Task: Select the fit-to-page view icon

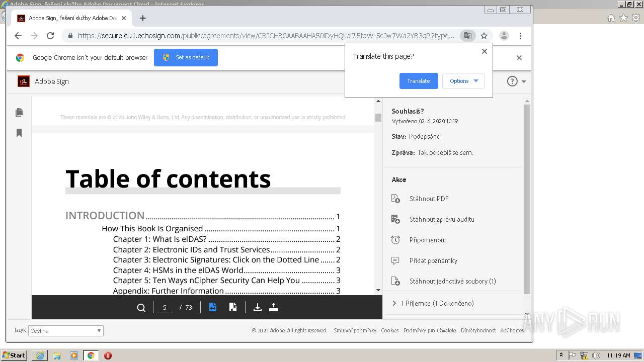Action: click(x=233, y=307)
